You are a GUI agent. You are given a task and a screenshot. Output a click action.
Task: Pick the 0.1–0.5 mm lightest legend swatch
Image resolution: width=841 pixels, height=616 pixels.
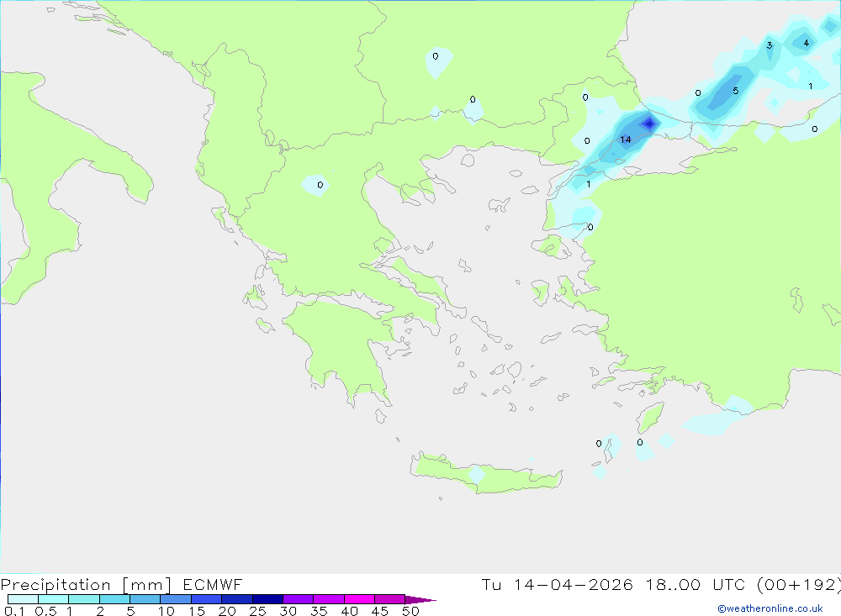coord(23,599)
